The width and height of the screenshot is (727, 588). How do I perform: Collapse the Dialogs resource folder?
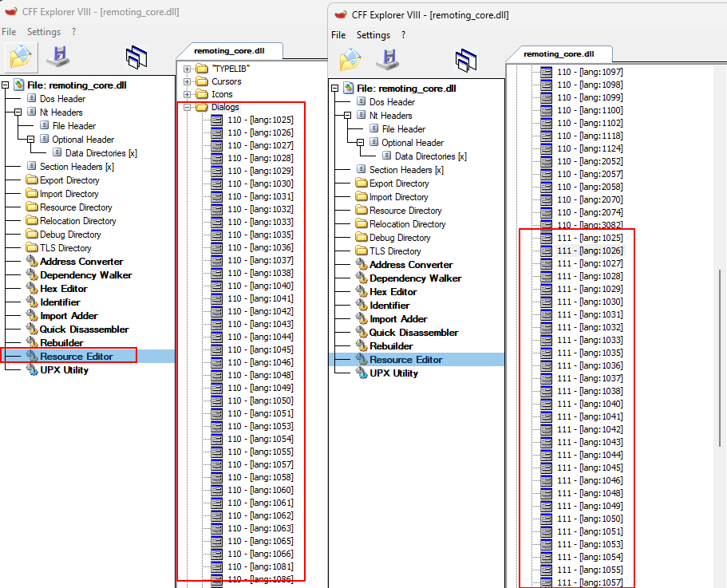[x=187, y=107]
